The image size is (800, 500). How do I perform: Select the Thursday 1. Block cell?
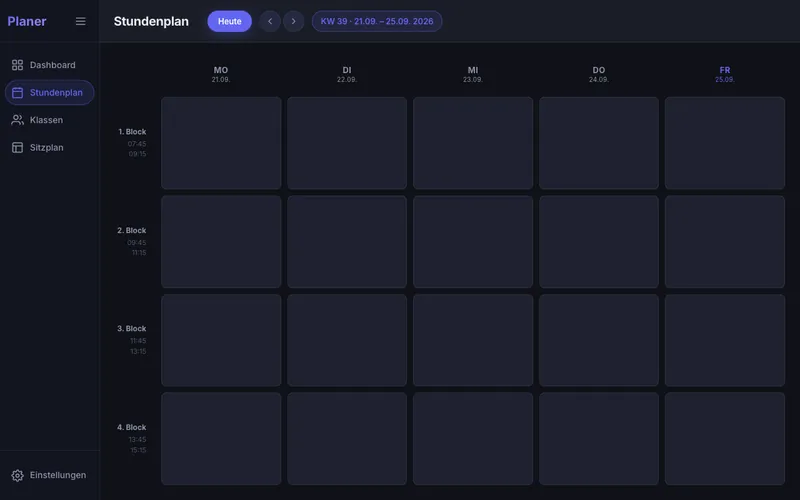(599, 143)
